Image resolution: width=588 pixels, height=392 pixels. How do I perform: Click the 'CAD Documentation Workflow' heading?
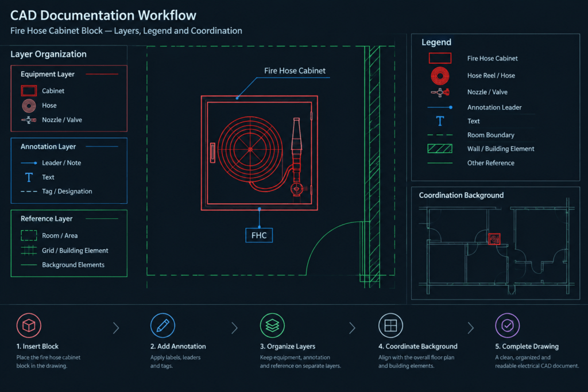(x=103, y=15)
